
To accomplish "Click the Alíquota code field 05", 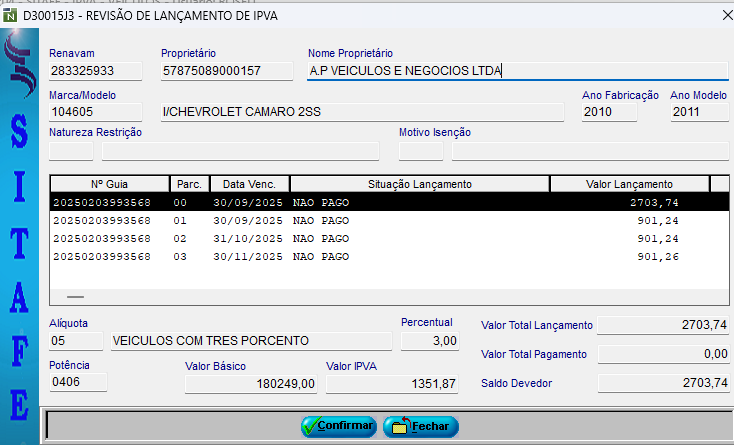I will click(77, 341).
